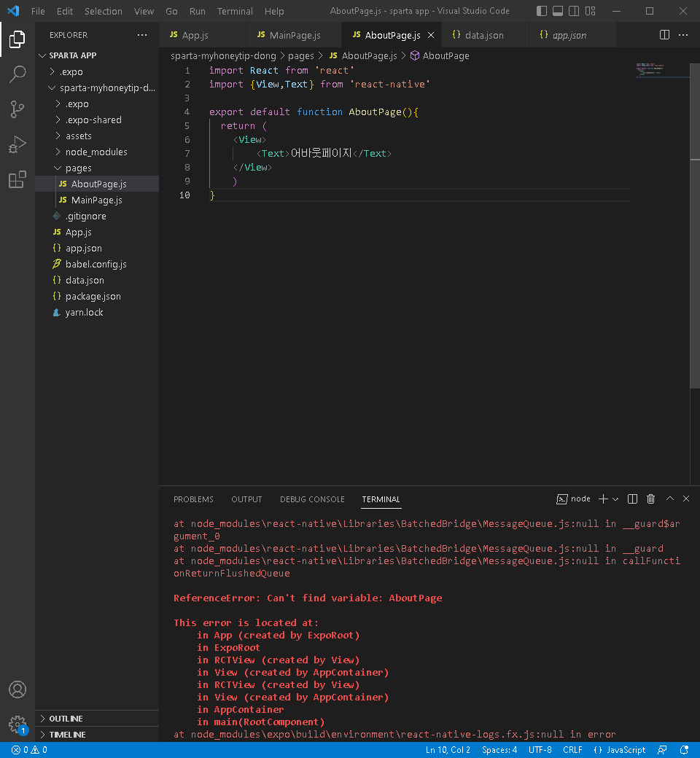Open package.json in explorer
This screenshot has height=758, width=700.
pyautogui.click(x=97, y=297)
